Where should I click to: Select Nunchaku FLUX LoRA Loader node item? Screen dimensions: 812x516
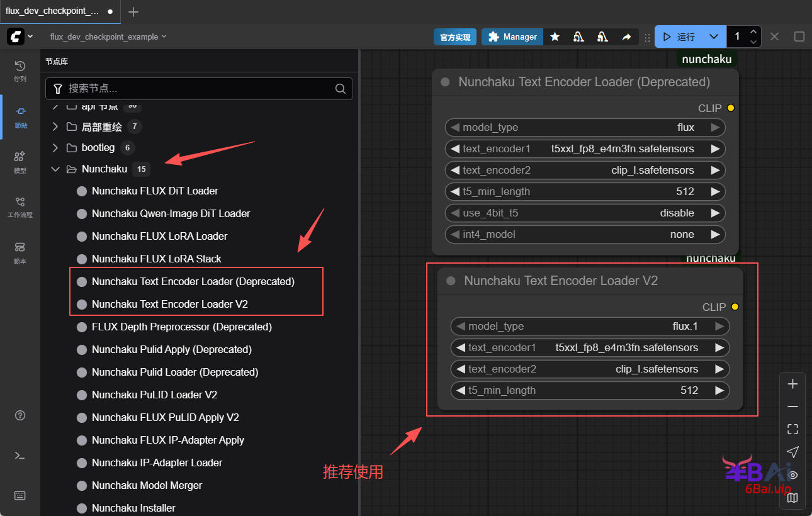click(x=159, y=236)
